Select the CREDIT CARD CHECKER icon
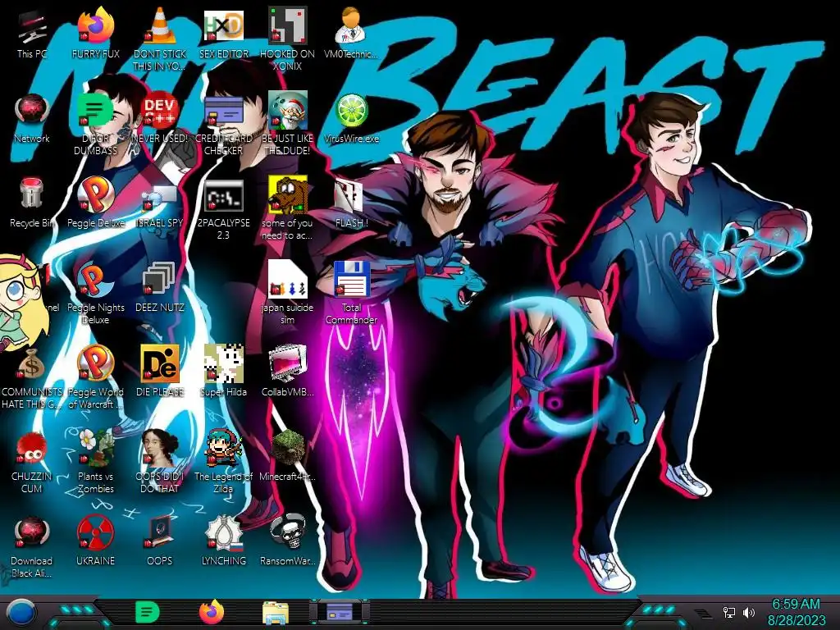Viewport: 840px width, 630px height. tap(223, 111)
